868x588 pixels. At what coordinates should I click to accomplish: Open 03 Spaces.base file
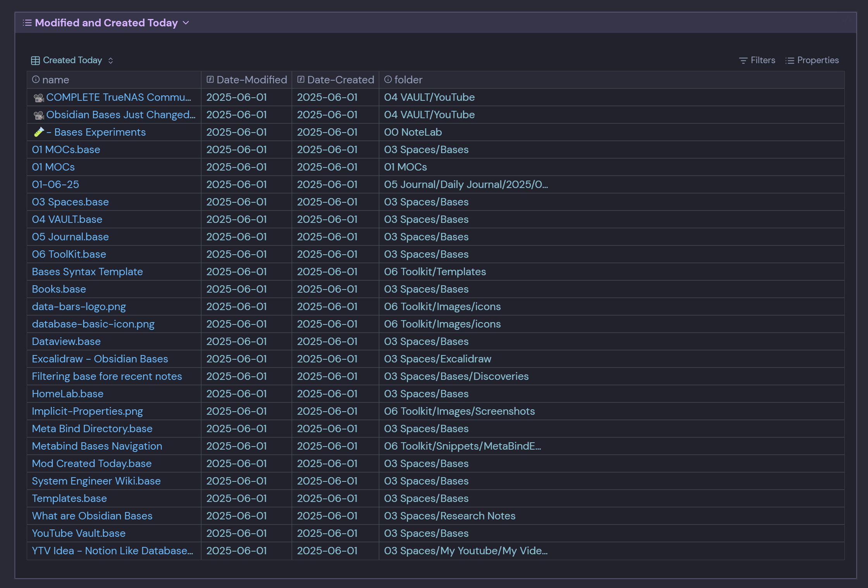pyautogui.click(x=70, y=202)
